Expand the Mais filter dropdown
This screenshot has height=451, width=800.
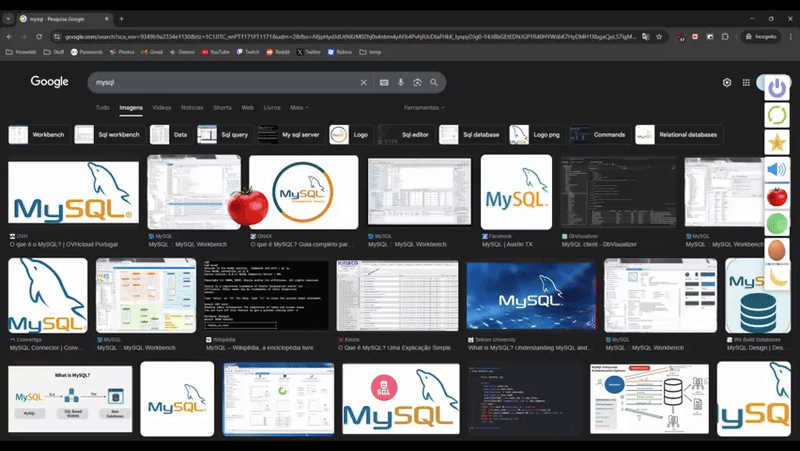[x=298, y=107]
